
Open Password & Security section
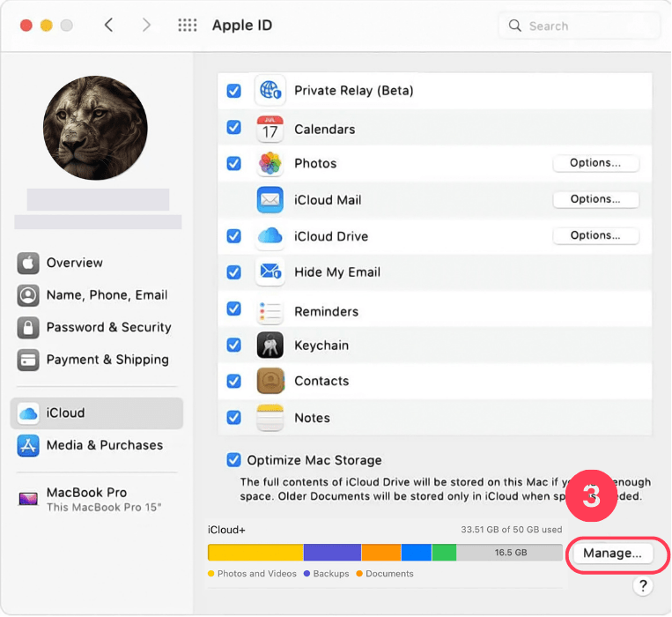tap(97, 327)
